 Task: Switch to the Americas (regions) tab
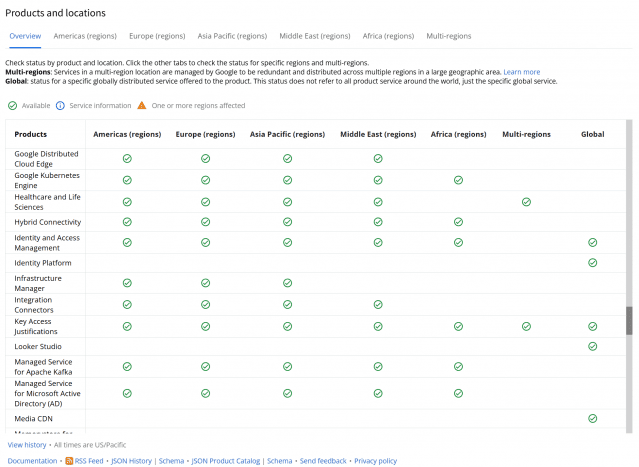(85, 36)
